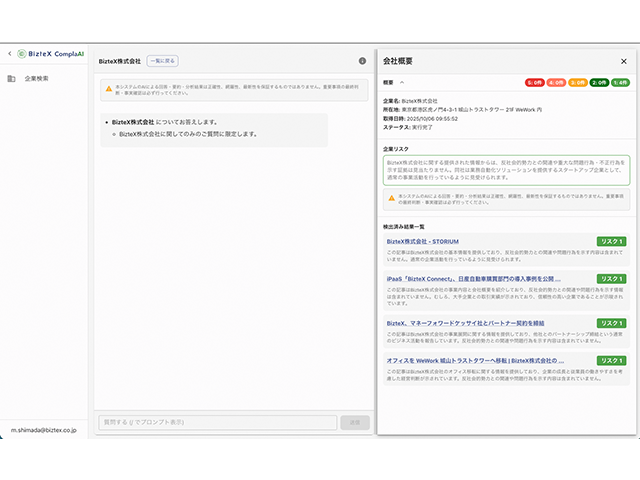The image size is (640, 480).
Task: Click リスク1 badge on STORIUM result
Action: click(x=611, y=242)
